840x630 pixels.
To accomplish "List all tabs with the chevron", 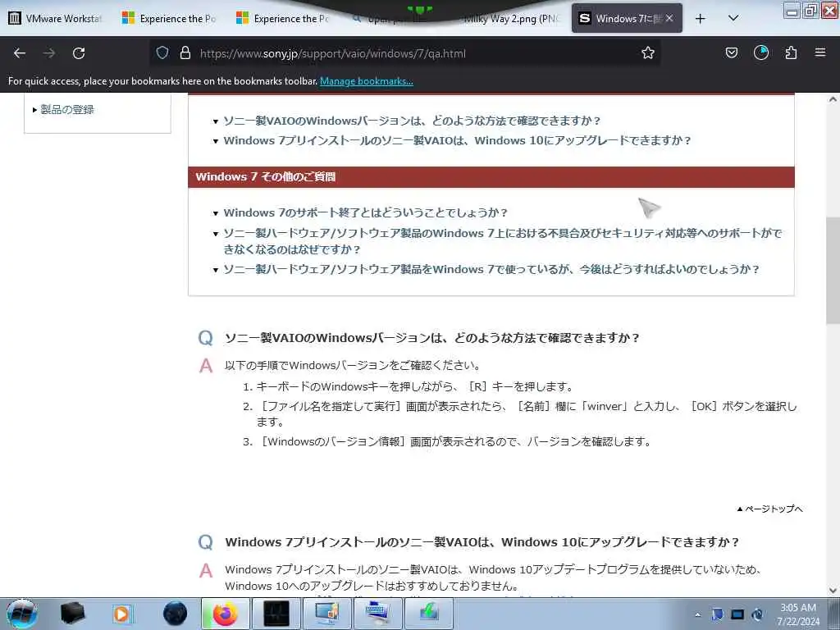I will [733, 18].
